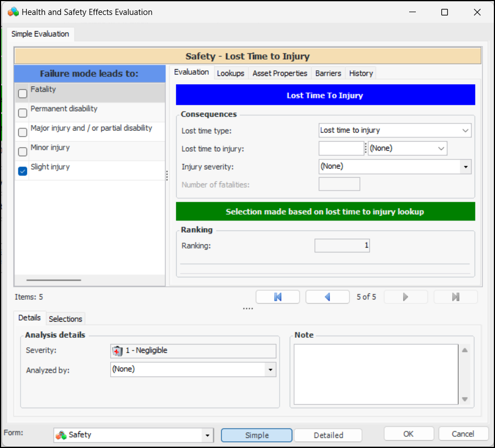Open the Lost time type dropdown
Viewport: 495px width, 448px height.
[x=465, y=131]
